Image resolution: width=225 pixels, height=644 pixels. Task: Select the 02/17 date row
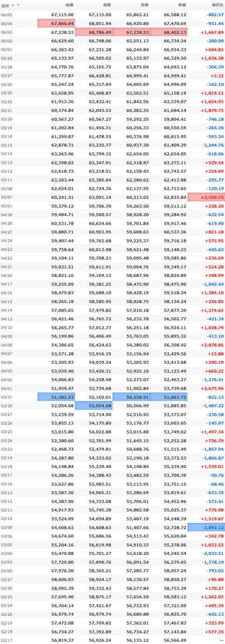click(x=112, y=640)
